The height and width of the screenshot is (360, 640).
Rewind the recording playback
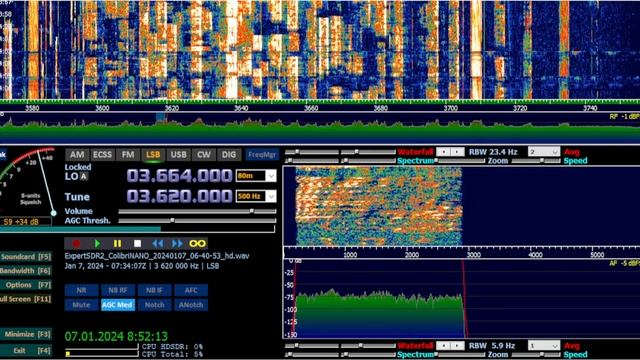pyautogui.click(x=158, y=244)
